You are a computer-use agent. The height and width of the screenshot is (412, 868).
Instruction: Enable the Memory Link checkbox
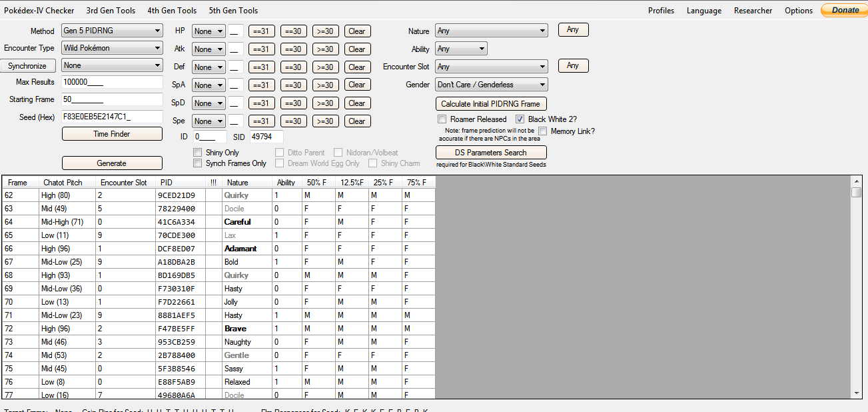pyautogui.click(x=542, y=131)
